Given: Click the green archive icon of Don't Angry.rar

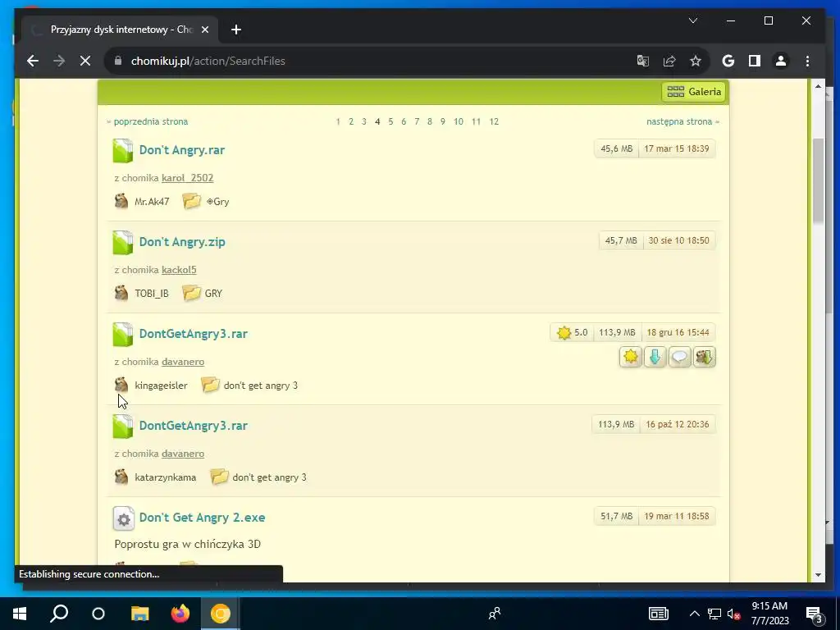Looking at the screenshot, I should (x=123, y=151).
